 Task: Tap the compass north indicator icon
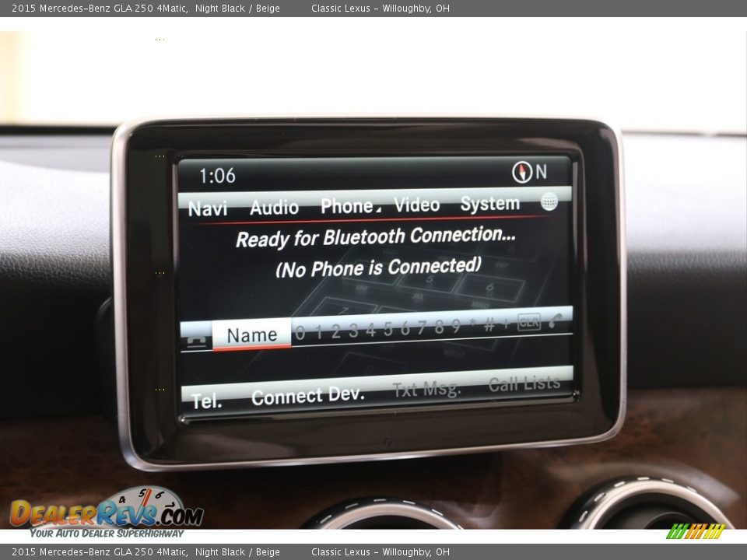[521, 173]
